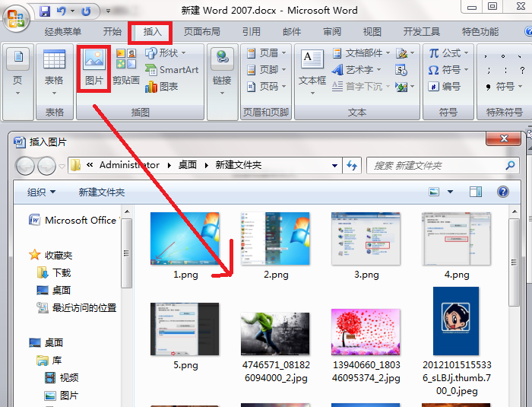The image size is (532, 407).
Task: Close the 插入图片 dialog
Action: (x=503, y=138)
